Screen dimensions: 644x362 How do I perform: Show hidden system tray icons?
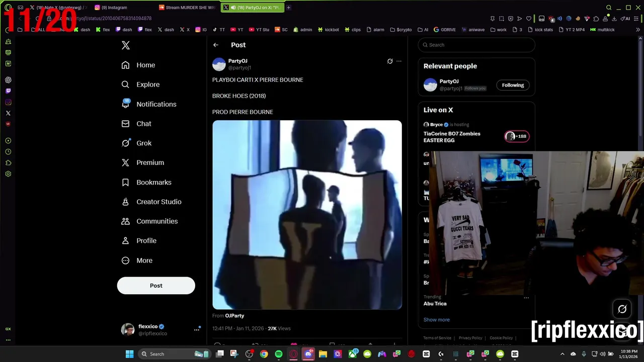(562, 354)
